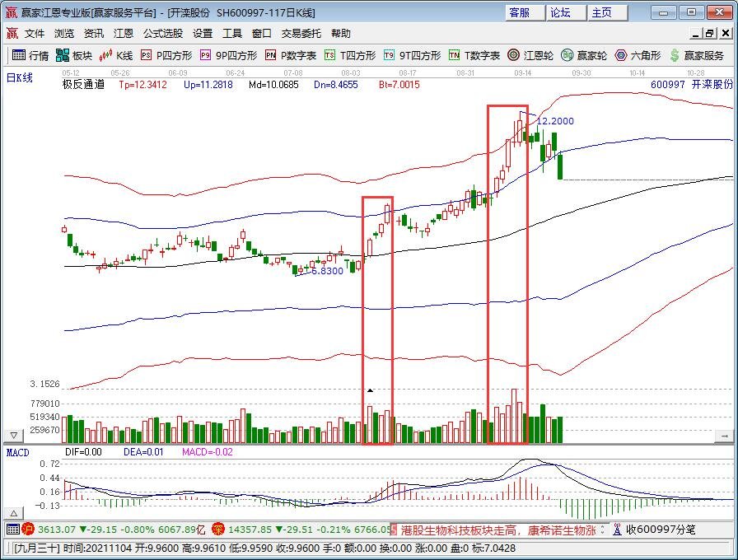Image resolution: width=738 pixels, height=560 pixels.
Task: Open the 窗口 menu
Action: click(x=262, y=34)
